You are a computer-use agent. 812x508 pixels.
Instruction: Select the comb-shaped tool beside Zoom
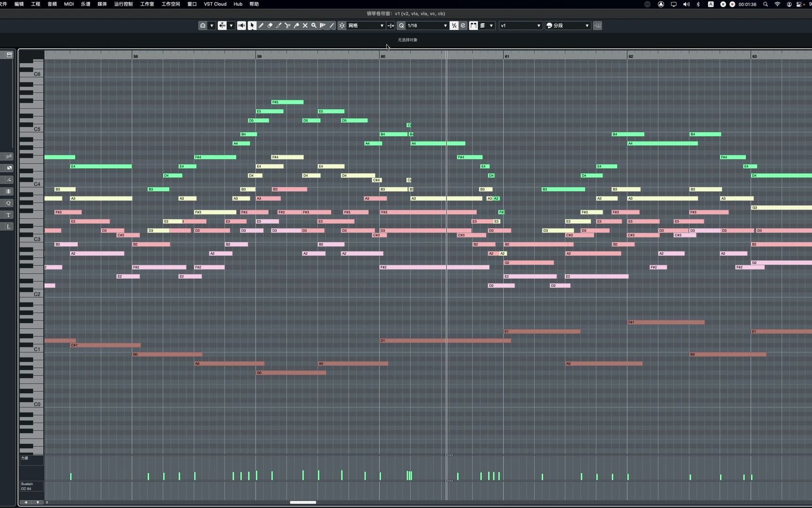322,25
